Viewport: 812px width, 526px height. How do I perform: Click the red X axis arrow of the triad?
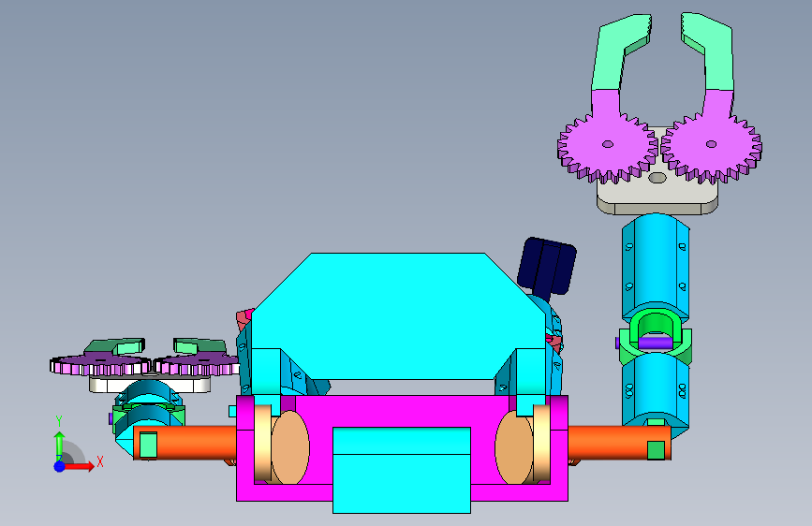click(79, 466)
